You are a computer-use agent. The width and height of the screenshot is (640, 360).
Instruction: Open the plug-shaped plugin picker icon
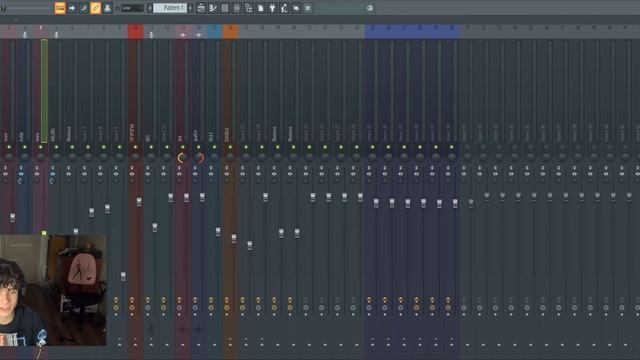click(272, 8)
